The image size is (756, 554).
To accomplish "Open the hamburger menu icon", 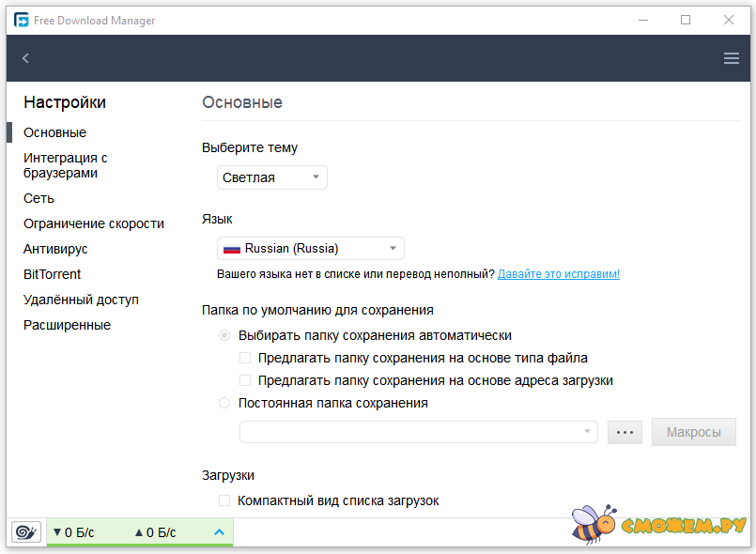I will [732, 58].
